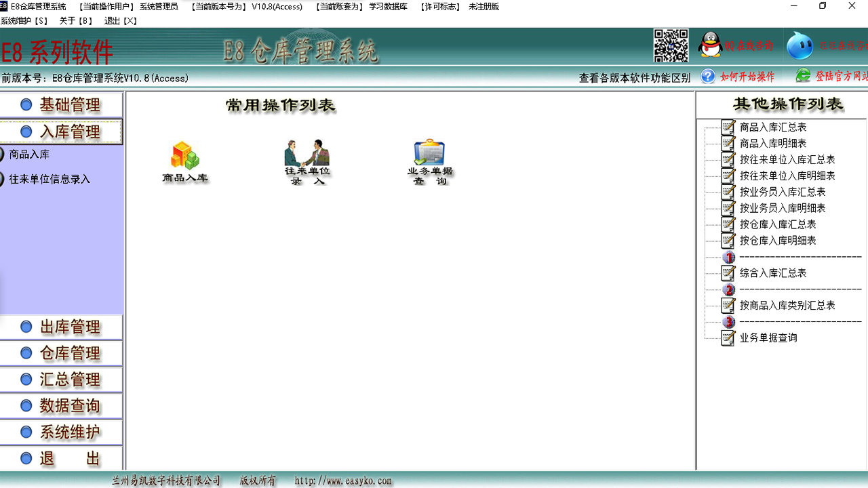The width and height of the screenshot is (868, 488).
Task: Click report icon beside 按仓库入库明细表
Action: tap(728, 241)
